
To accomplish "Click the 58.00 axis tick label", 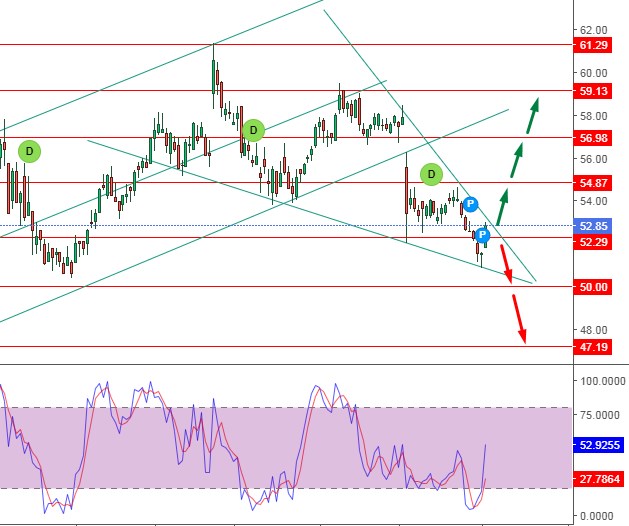I will tap(594, 116).
